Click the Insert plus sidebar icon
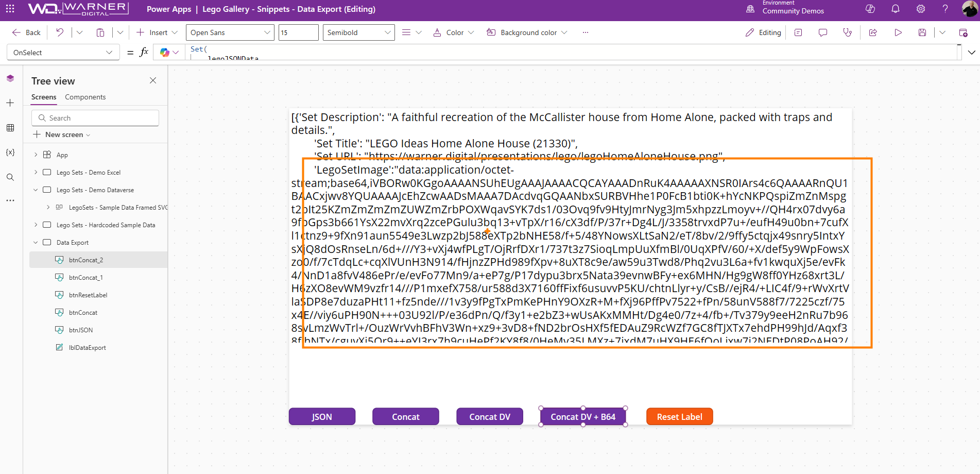 10,103
